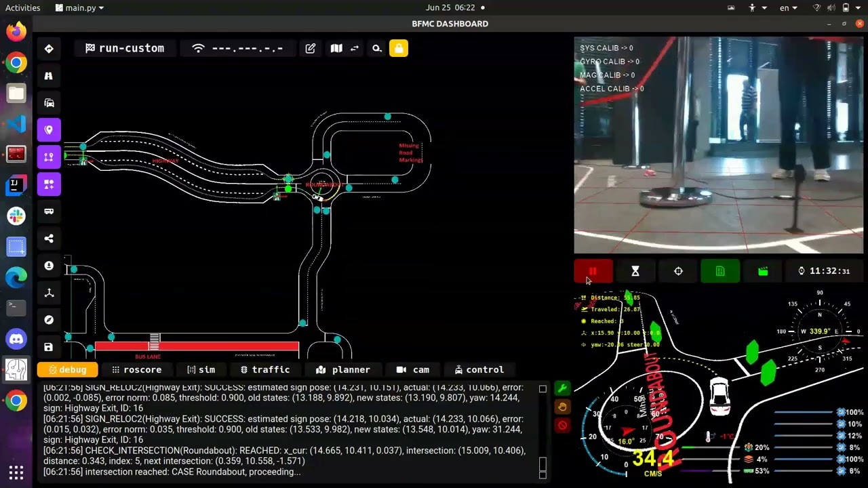
Task: Toggle the purple location pin button
Action: [49, 130]
